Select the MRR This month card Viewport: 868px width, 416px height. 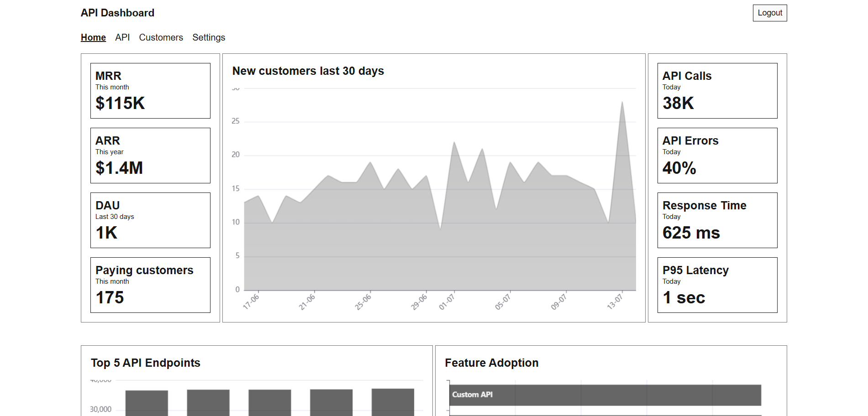pyautogui.click(x=150, y=91)
